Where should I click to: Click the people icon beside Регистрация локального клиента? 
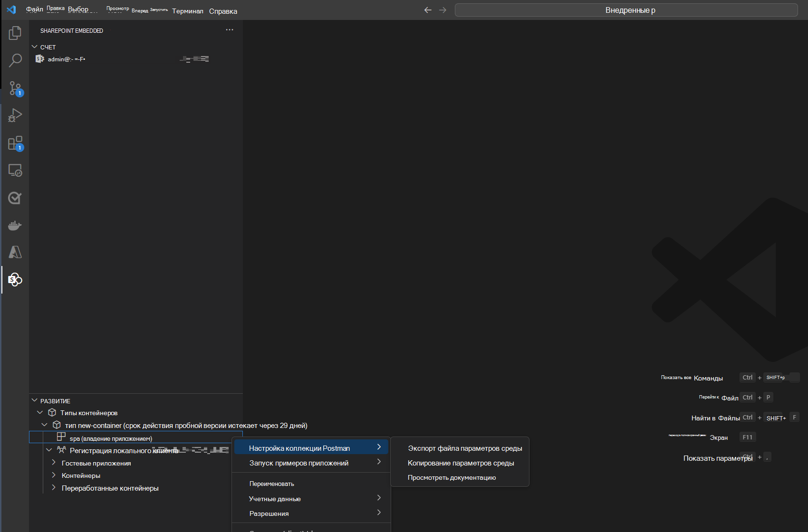[62, 449]
